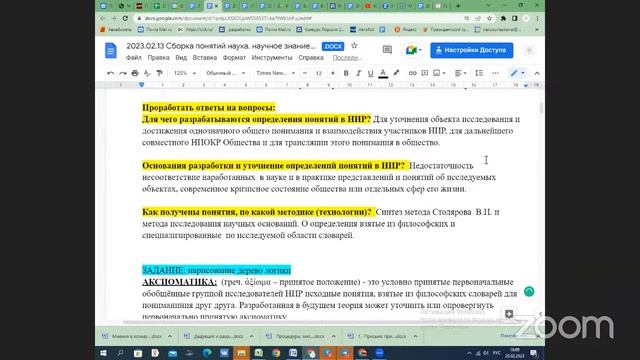Open the editing mode pencil dropdown
640x360 pixels.
click(517, 73)
